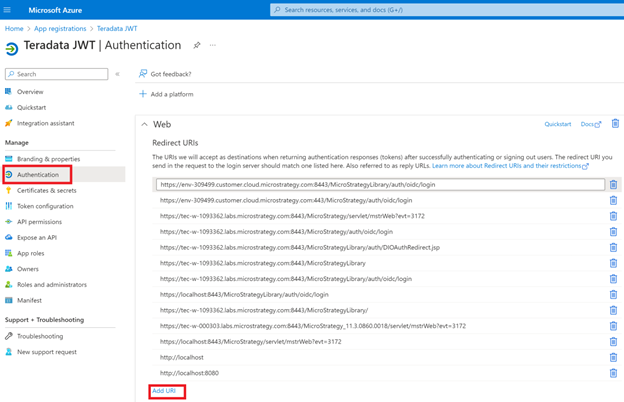The width and height of the screenshot is (624, 402).
Task: Open the Docs external link
Action: tap(591, 124)
